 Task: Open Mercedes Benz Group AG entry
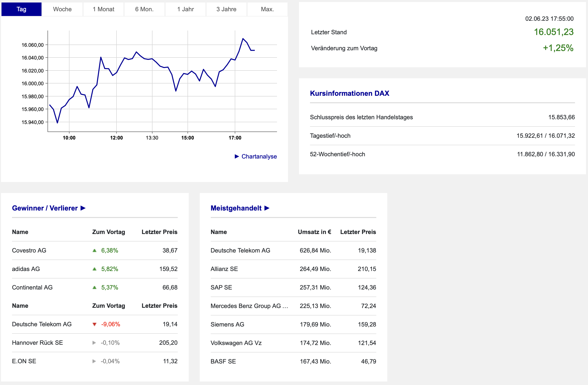point(249,306)
